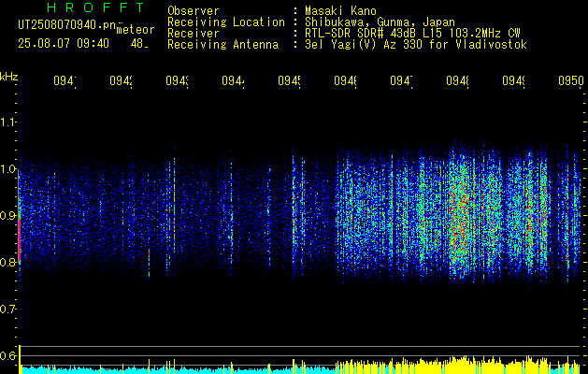The width and height of the screenshot is (588, 374).
Task: Click the 0946 time axis marker
Action: 345,80
